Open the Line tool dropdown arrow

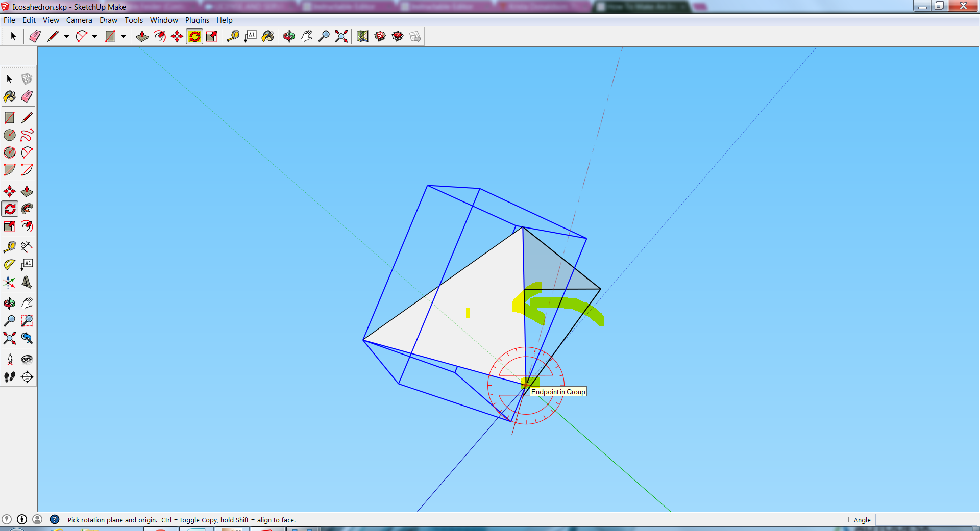[x=66, y=36]
